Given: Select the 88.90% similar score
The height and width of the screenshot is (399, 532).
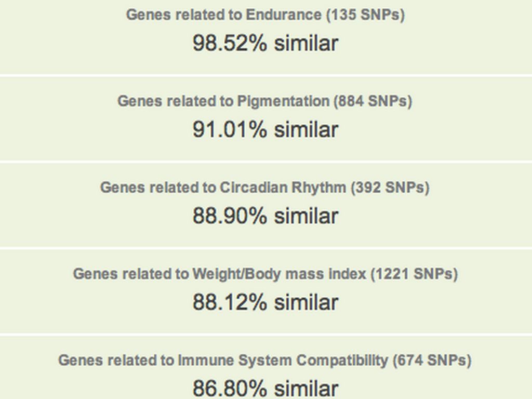Looking at the screenshot, I should click(265, 216).
